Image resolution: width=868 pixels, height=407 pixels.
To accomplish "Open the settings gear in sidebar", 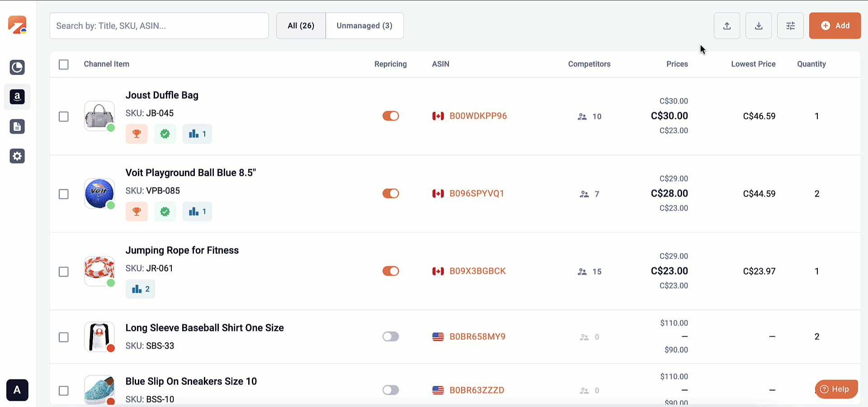I will (17, 156).
